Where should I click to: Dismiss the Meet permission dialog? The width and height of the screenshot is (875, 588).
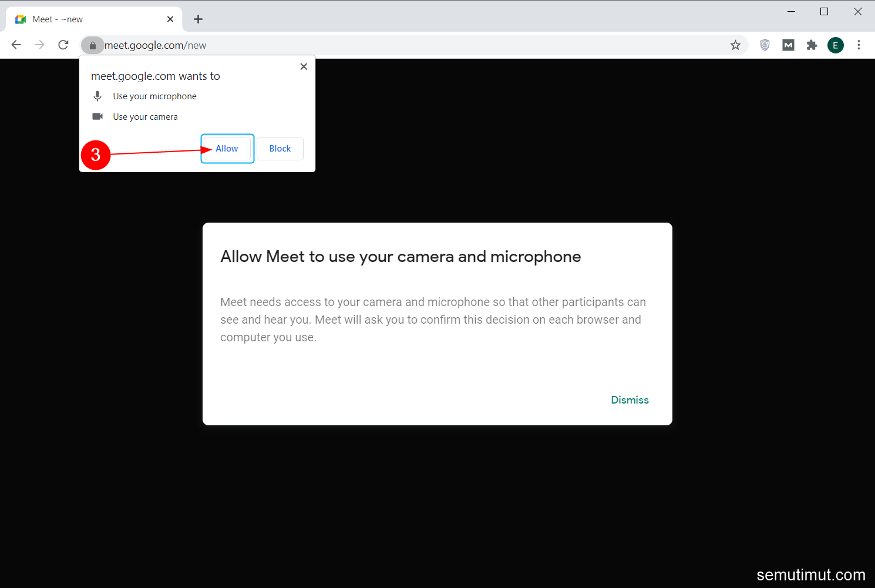(x=630, y=400)
